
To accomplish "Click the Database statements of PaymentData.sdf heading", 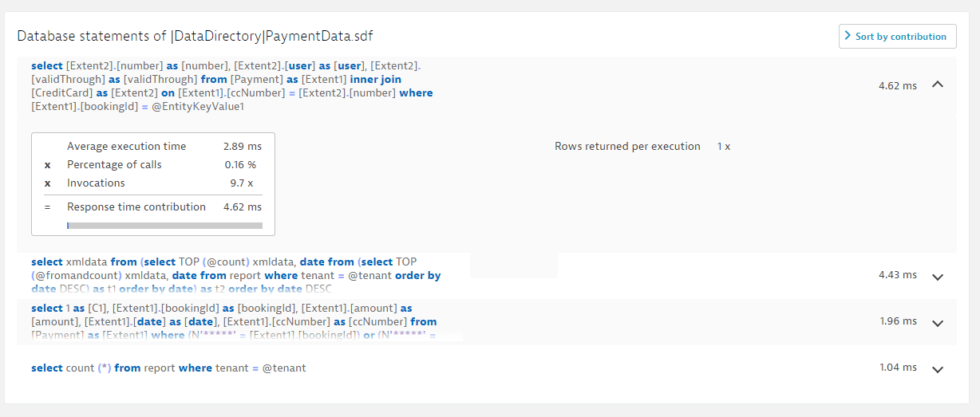I will coord(195,37).
